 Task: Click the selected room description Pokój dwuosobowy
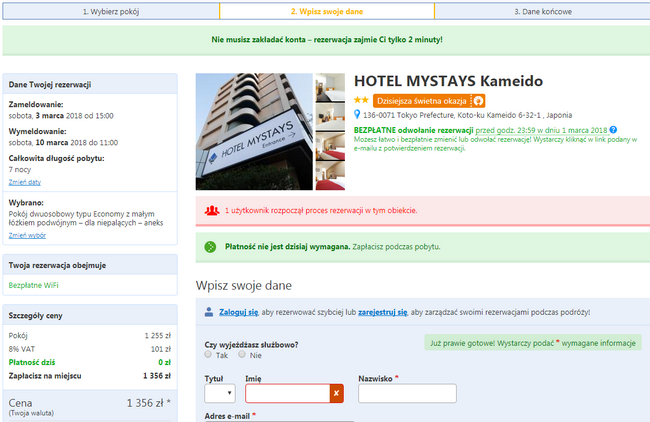(86, 218)
